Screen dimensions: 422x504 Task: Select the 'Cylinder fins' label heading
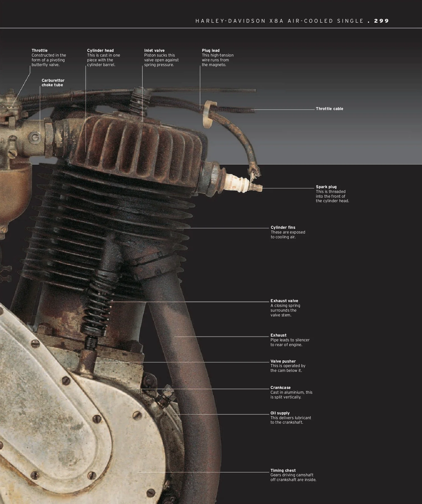tap(283, 227)
